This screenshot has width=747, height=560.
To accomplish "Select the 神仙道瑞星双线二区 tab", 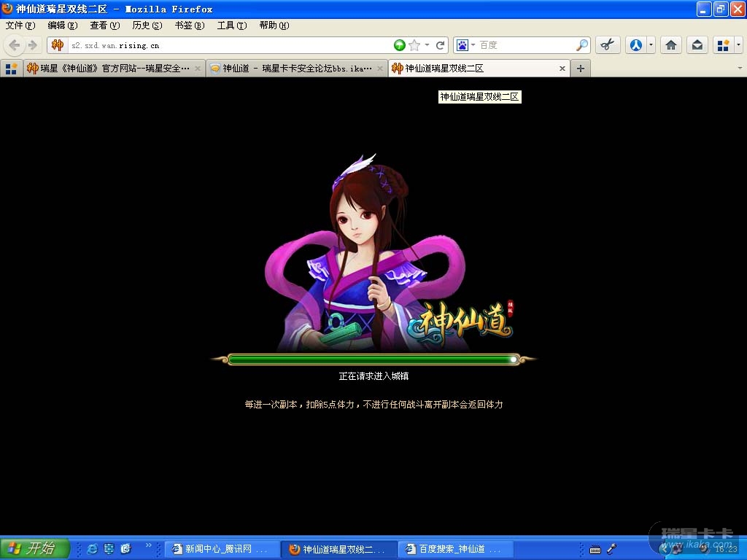I will coord(479,69).
